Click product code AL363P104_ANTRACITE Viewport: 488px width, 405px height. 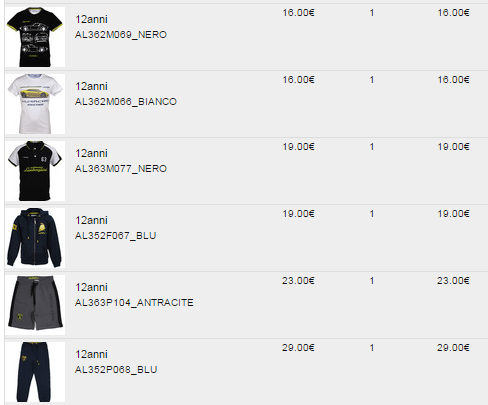[134, 303]
